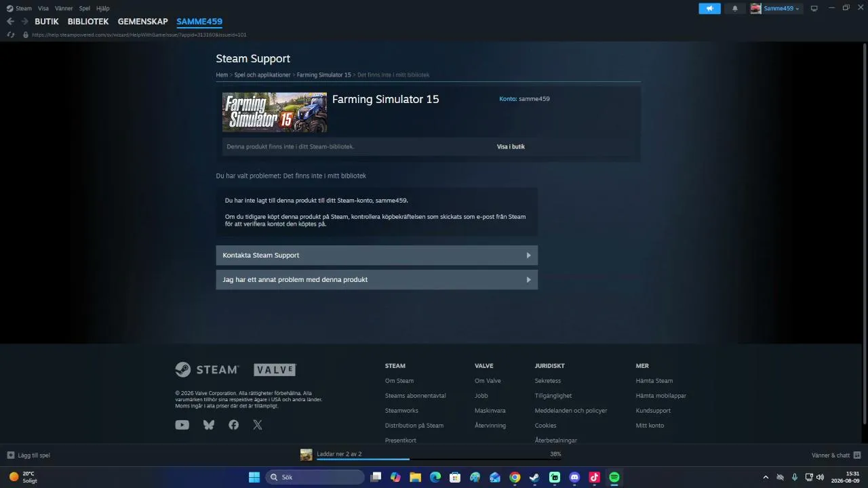Viewport: 868px width, 488px height.
Task: Click the page URL address text
Action: click(x=139, y=35)
